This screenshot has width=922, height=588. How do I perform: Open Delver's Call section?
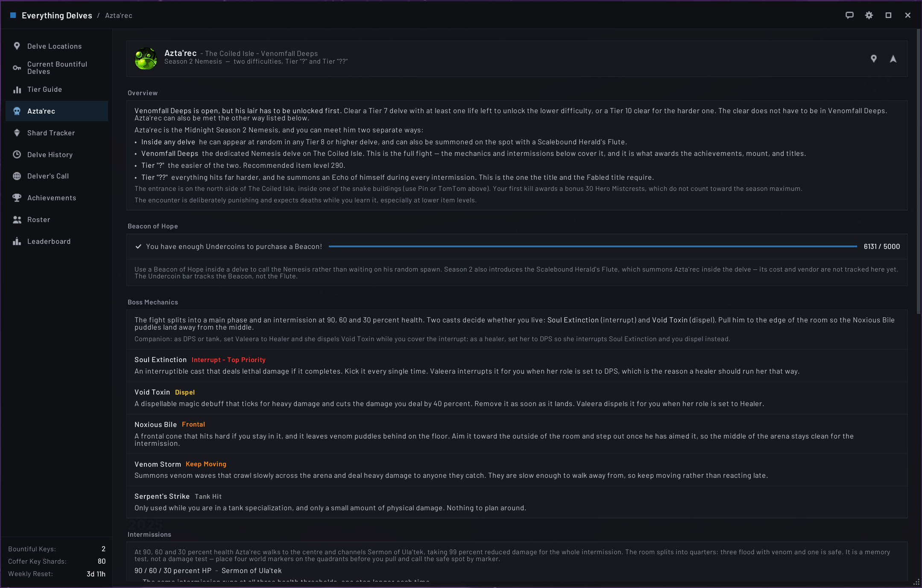click(x=57, y=176)
